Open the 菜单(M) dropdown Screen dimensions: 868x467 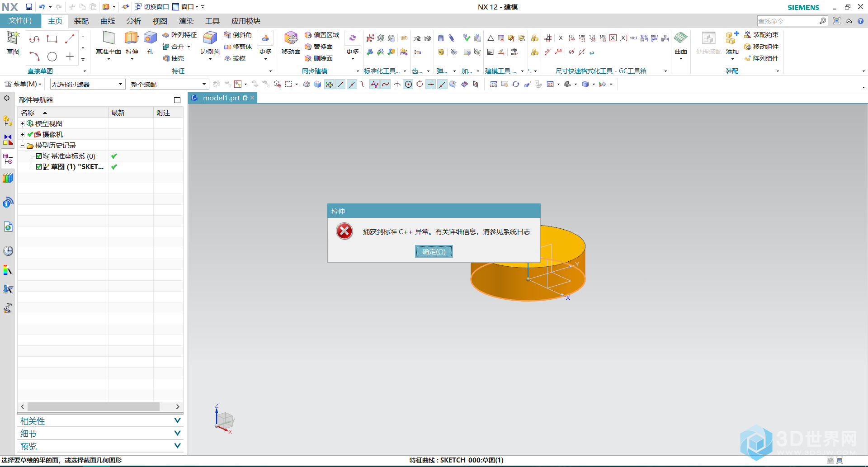[23, 84]
